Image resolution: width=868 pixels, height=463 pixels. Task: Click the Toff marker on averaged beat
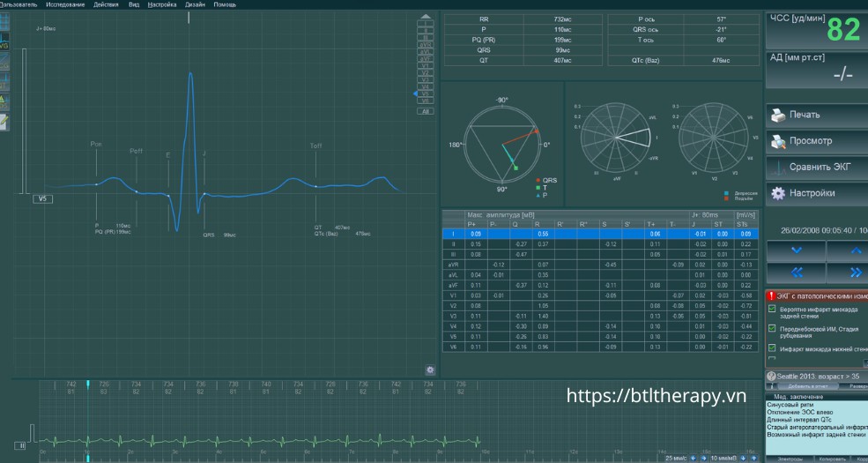[316, 146]
